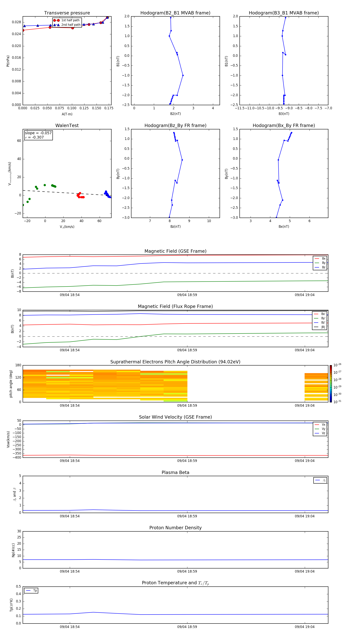351x644 pixels.
Task: Click the 'slope = -0.057' annotation
Action: [x=38, y=133]
